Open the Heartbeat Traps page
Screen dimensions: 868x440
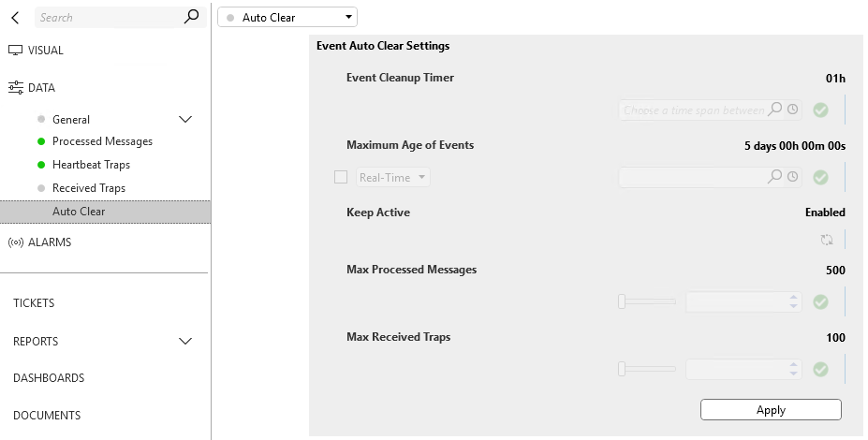[92, 165]
